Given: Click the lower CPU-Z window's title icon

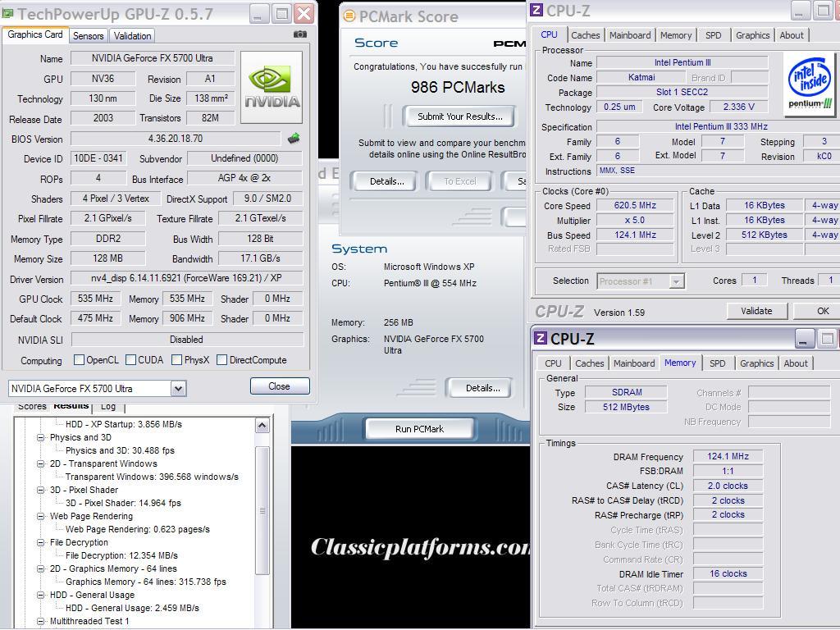Looking at the screenshot, I should (x=540, y=338).
